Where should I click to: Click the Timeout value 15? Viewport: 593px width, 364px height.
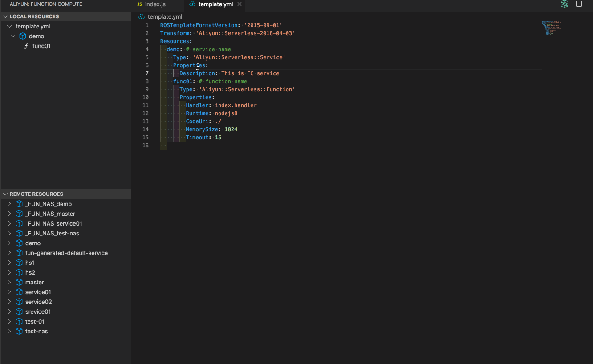(x=218, y=138)
